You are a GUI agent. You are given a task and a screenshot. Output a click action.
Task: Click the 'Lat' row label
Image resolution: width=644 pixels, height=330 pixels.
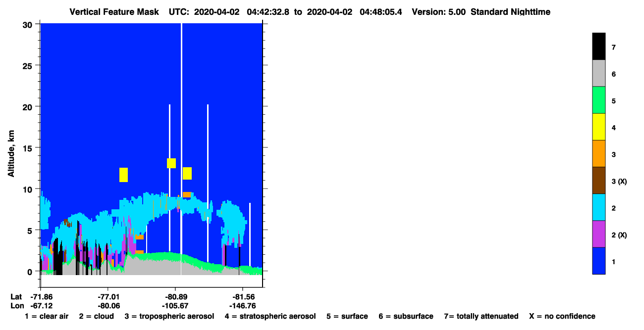click(16, 296)
